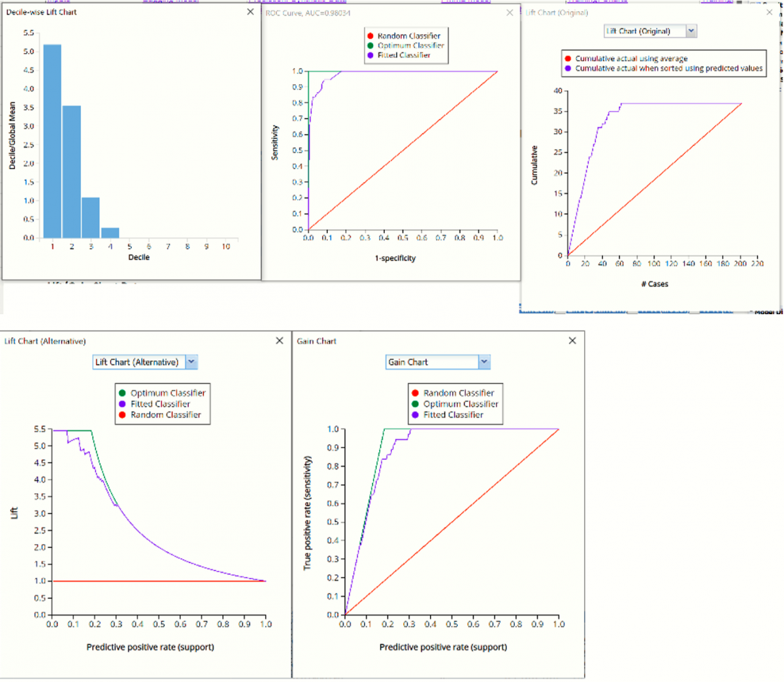
Task: Close the Gain Chart window
Action: [572, 341]
